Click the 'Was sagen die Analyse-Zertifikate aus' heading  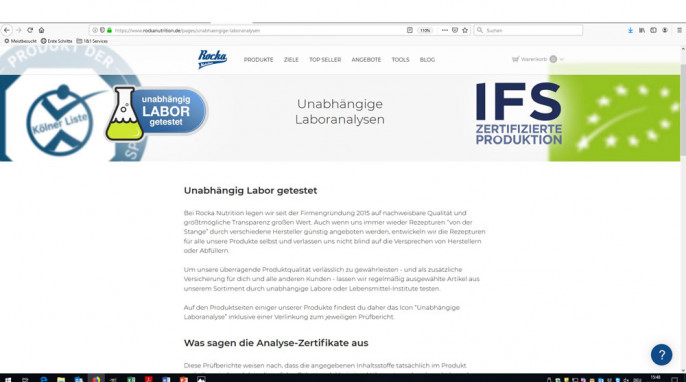(276, 343)
